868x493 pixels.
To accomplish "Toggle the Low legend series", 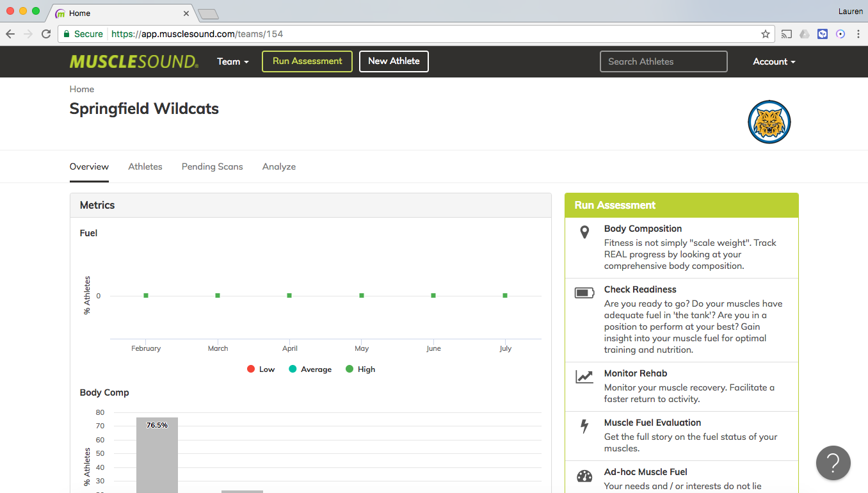I will (x=261, y=369).
